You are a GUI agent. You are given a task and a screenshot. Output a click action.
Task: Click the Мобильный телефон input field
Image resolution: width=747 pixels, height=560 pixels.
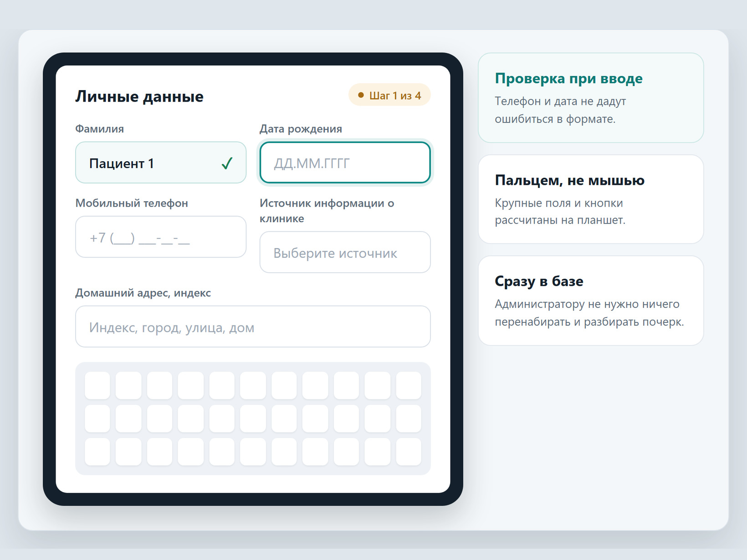tap(161, 237)
